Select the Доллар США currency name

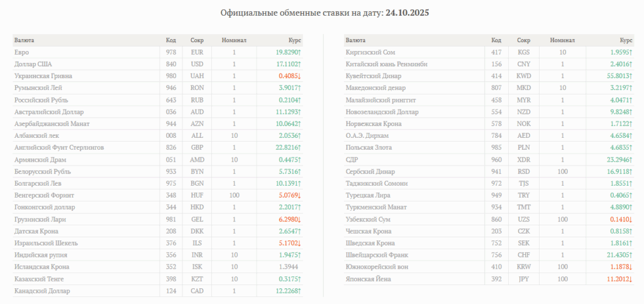tap(33, 64)
